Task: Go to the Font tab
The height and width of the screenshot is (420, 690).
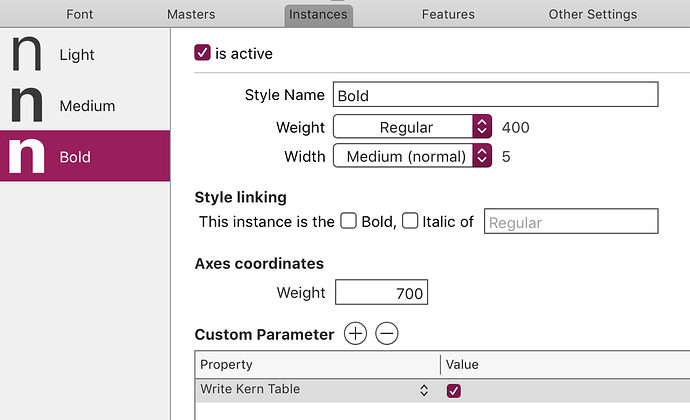Action: tap(80, 15)
